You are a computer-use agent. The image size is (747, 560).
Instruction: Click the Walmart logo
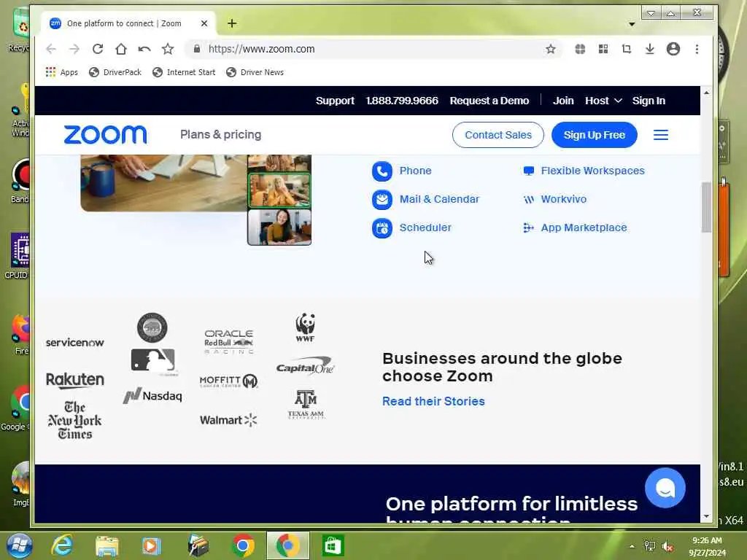[228, 420]
